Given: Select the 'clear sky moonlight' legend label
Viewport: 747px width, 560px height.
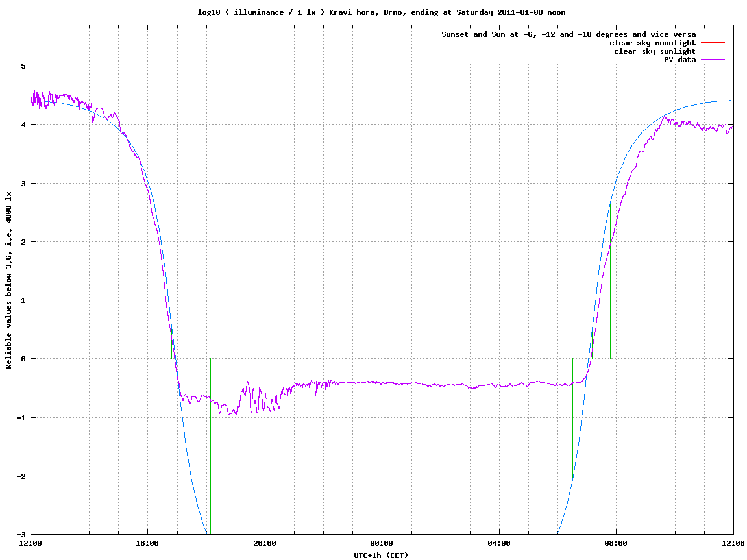Looking at the screenshot, I should 653,43.
